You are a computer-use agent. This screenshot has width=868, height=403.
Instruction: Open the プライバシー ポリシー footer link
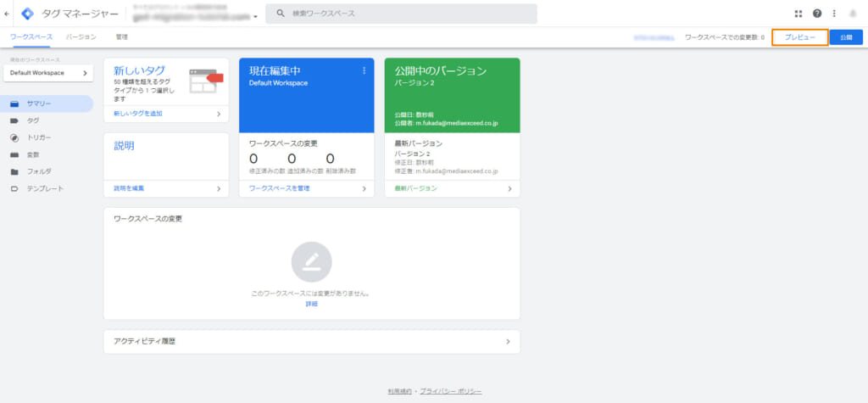pyautogui.click(x=451, y=391)
